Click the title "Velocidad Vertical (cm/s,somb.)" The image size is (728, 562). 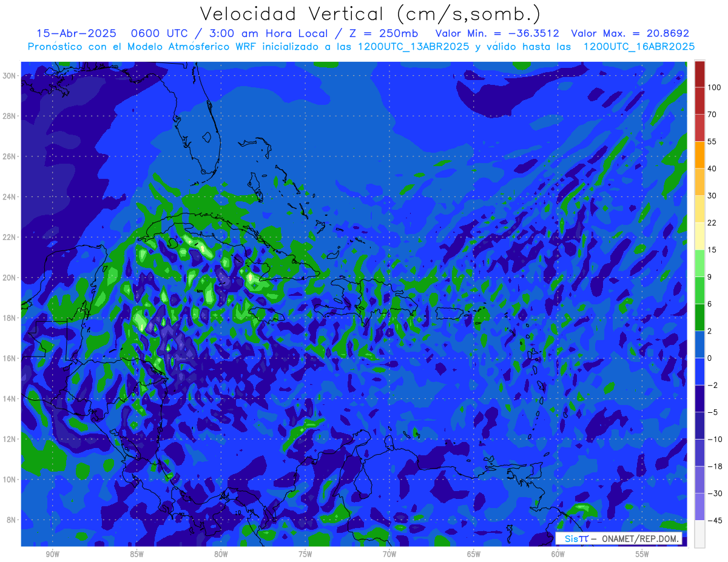click(370, 14)
